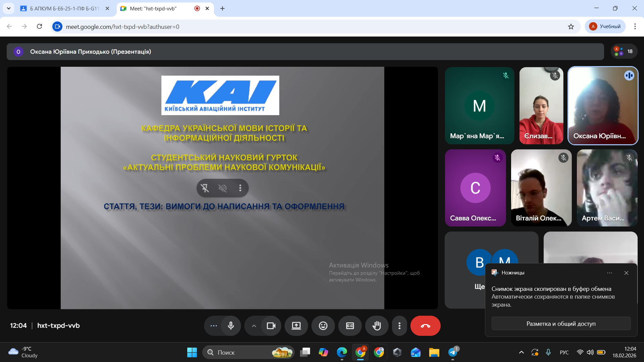
Task: Expand the video settings chevron arrow
Action: pos(254,326)
